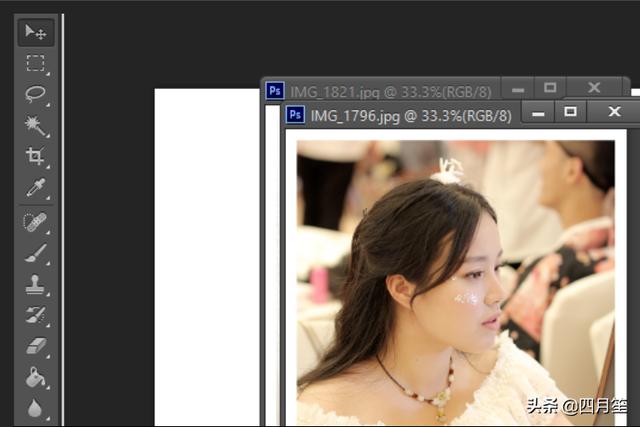
Task: Maximize the IMG_1796.jpg window
Action: click(x=570, y=112)
